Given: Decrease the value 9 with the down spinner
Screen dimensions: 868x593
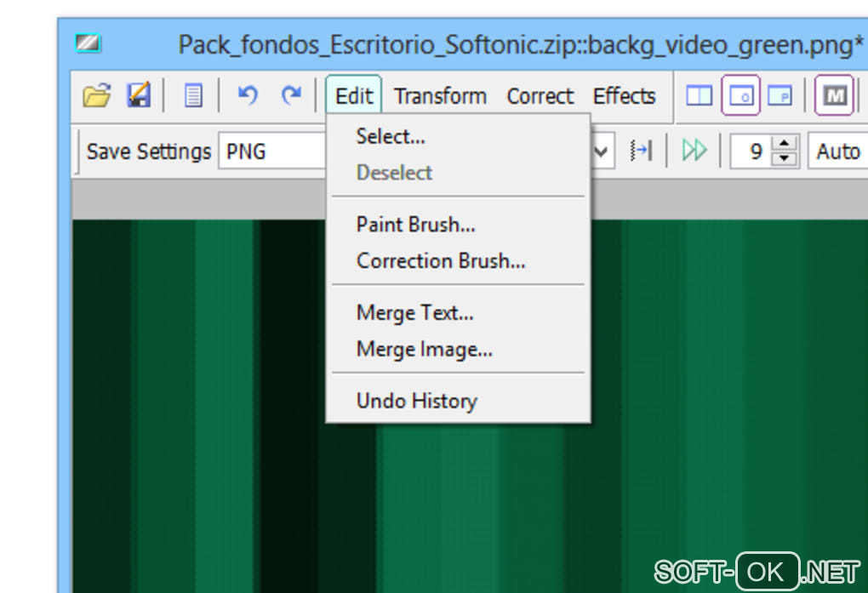Looking at the screenshot, I should [x=784, y=157].
